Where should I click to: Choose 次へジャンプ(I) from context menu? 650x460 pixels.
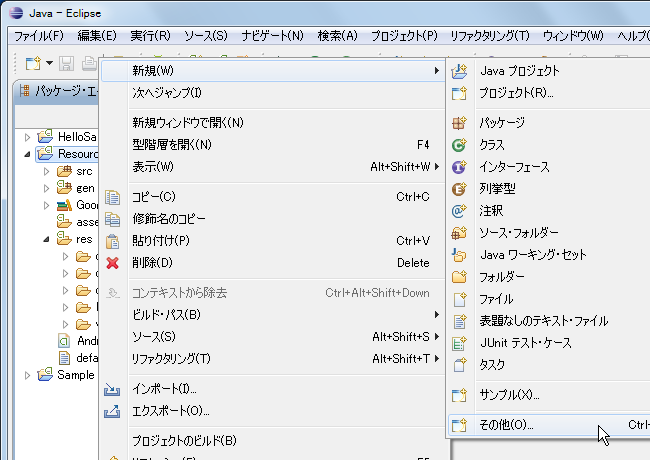click(273, 92)
